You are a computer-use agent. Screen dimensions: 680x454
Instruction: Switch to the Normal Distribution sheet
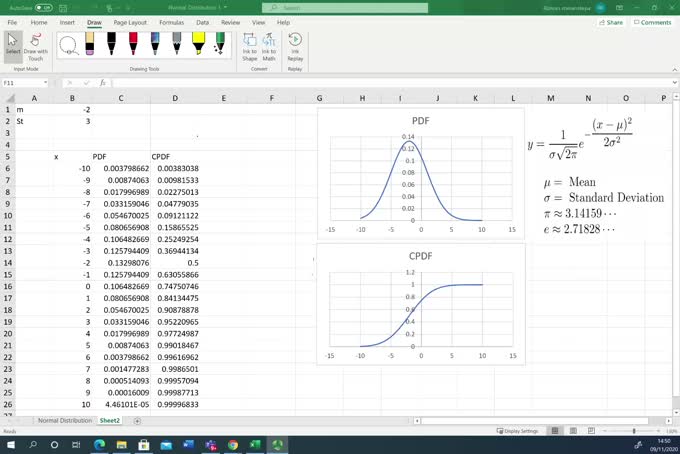coord(64,421)
